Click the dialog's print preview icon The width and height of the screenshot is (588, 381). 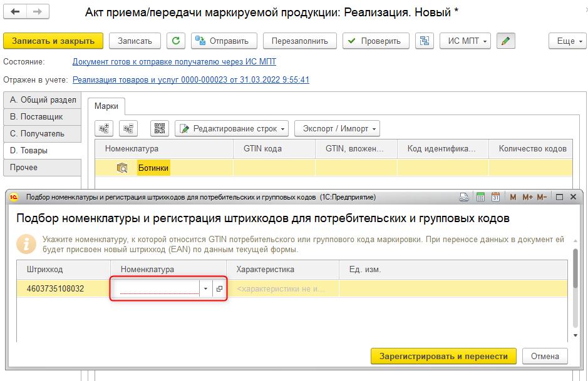[x=464, y=197]
